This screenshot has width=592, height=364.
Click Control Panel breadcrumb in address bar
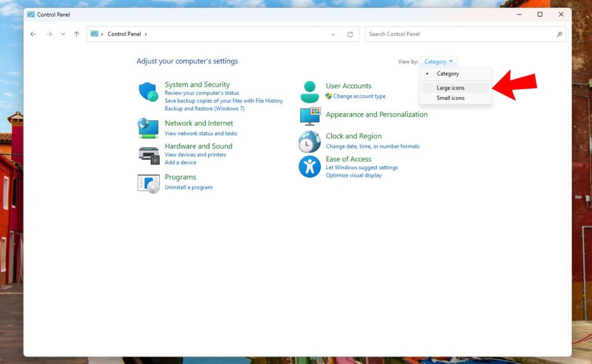click(124, 34)
